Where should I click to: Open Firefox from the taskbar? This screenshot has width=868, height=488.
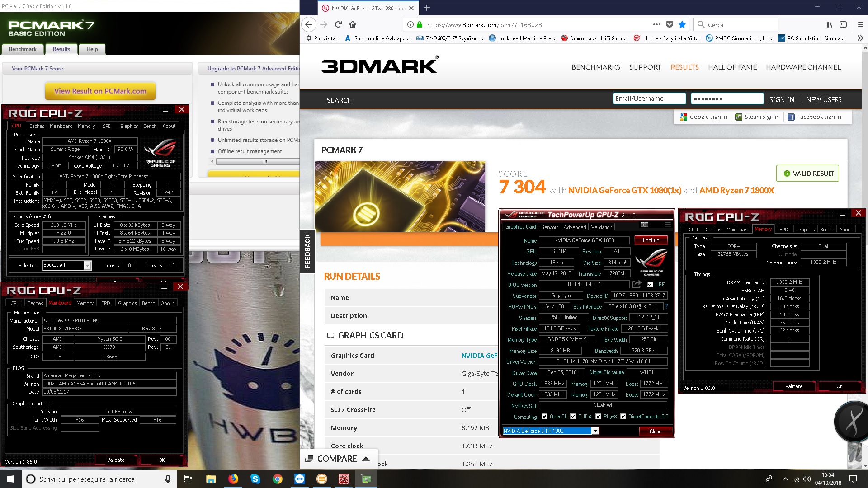[233, 479]
